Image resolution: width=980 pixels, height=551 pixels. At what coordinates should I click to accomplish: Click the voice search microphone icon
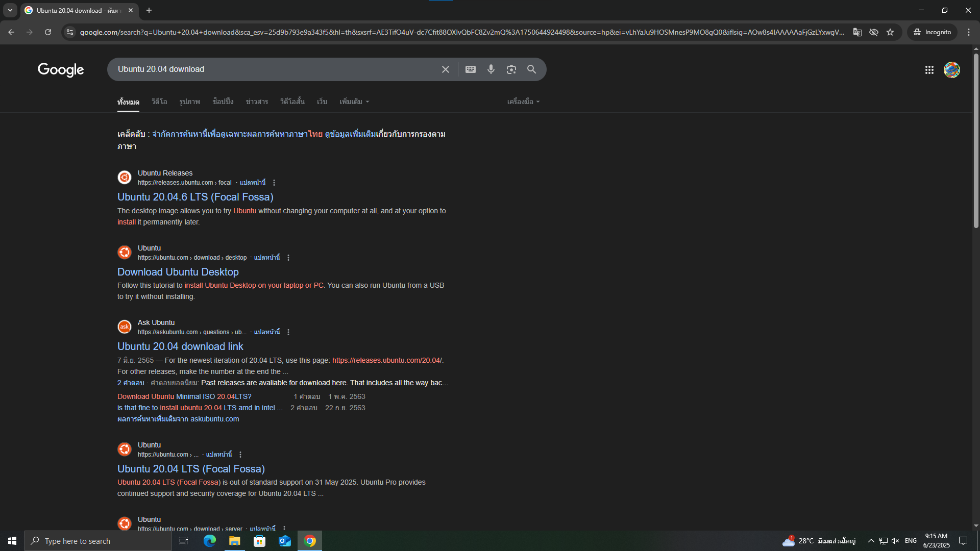(491, 69)
